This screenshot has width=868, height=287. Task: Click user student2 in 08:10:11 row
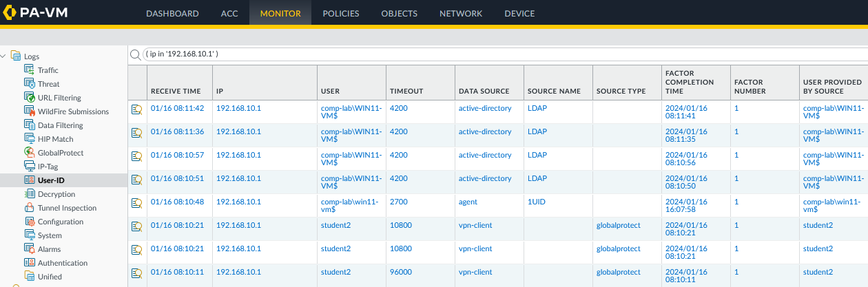click(x=335, y=272)
